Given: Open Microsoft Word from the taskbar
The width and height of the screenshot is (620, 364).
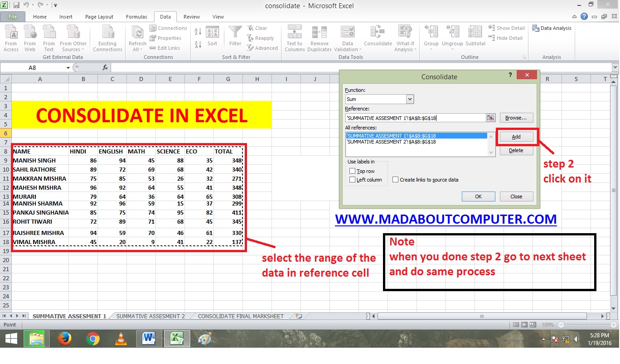Looking at the screenshot, I should pos(149,339).
